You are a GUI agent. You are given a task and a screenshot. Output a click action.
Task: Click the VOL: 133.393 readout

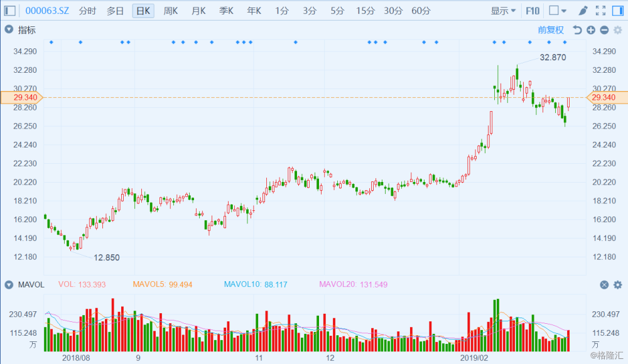tap(82, 285)
